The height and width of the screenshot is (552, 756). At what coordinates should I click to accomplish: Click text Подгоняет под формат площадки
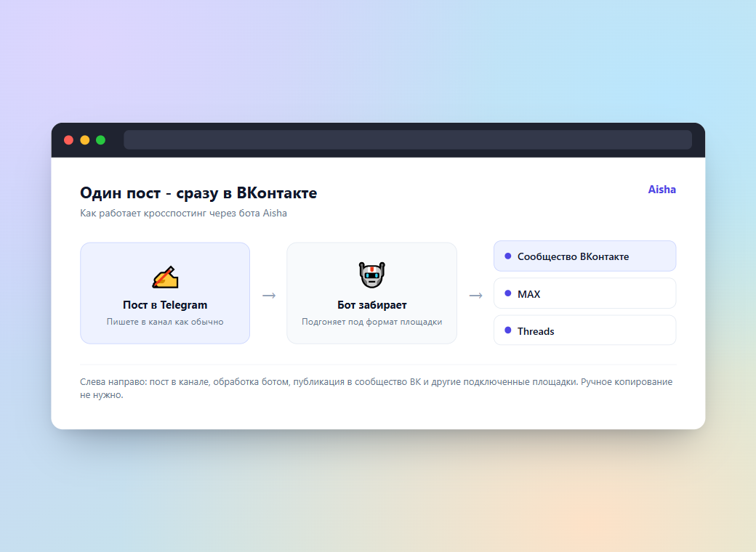tap(371, 322)
